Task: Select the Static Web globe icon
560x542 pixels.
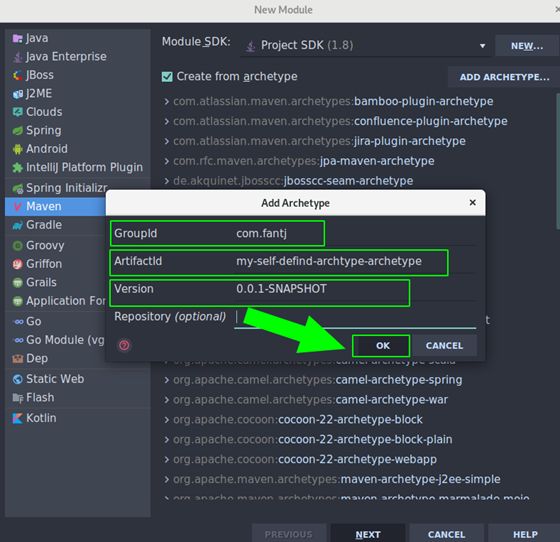Action: (x=17, y=379)
